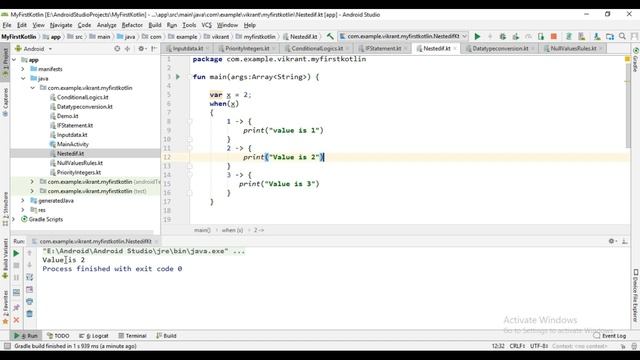The height and width of the screenshot is (360, 640).
Task: Click the Run panel trash clear icon
Action: coord(29,313)
